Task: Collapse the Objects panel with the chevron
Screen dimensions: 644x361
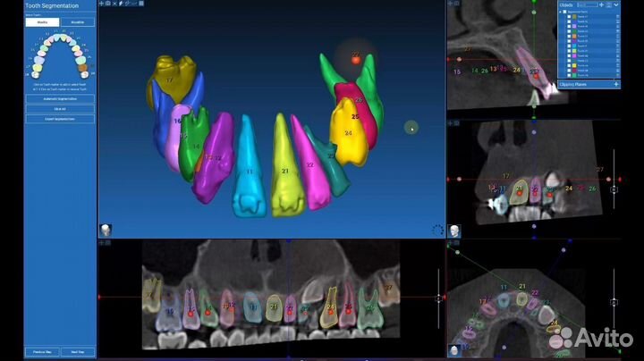Action: (x=615, y=4)
